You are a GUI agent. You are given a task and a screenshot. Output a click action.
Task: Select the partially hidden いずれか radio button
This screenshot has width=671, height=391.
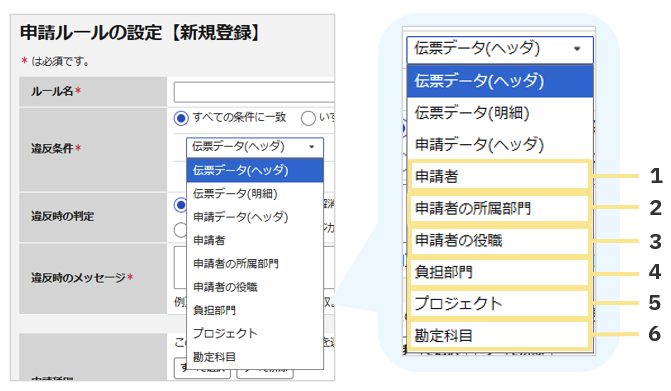[308, 118]
